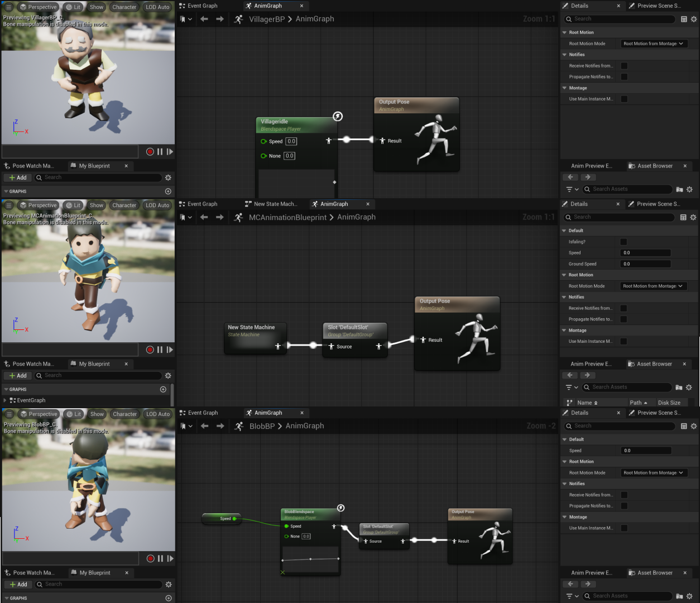Toggle the Use Main Instance Montage checkbox
Screen dimensions: 700x603
point(623,99)
